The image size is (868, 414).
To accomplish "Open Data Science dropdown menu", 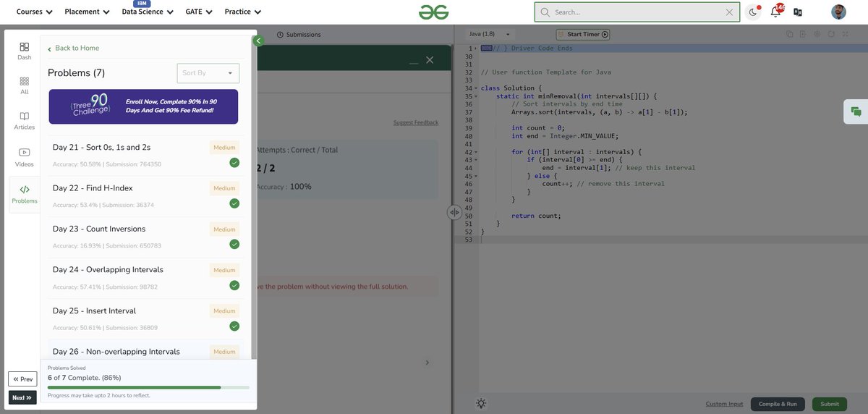I will tap(148, 12).
